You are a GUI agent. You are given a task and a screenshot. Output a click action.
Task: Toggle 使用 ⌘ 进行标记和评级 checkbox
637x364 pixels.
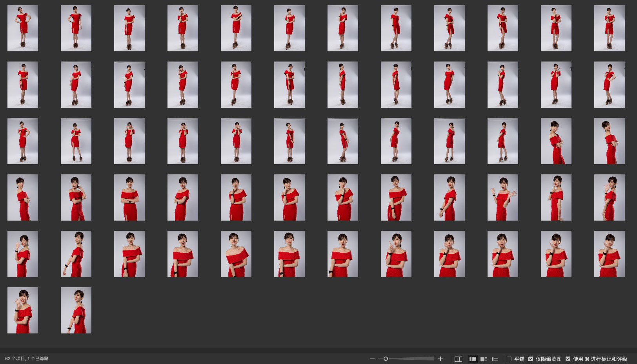pos(568,359)
